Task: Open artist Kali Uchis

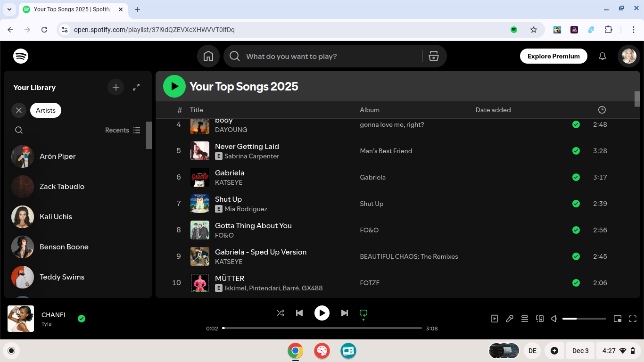Action: [78, 217]
